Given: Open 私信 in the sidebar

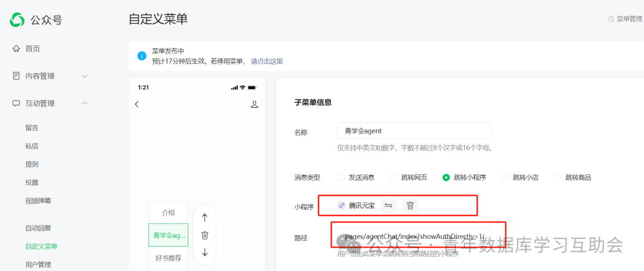Looking at the screenshot, I should (x=32, y=146).
